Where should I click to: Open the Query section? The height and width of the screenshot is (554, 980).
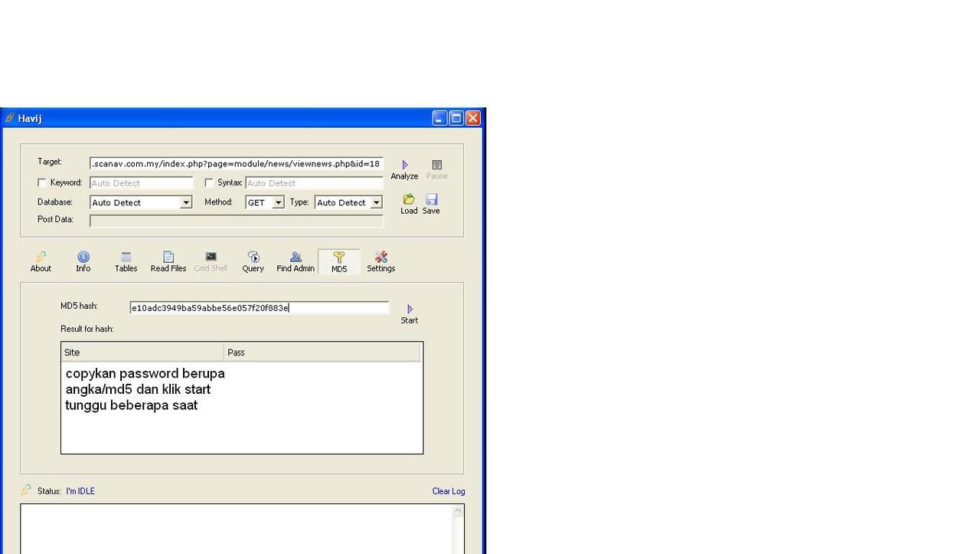pos(253,261)
